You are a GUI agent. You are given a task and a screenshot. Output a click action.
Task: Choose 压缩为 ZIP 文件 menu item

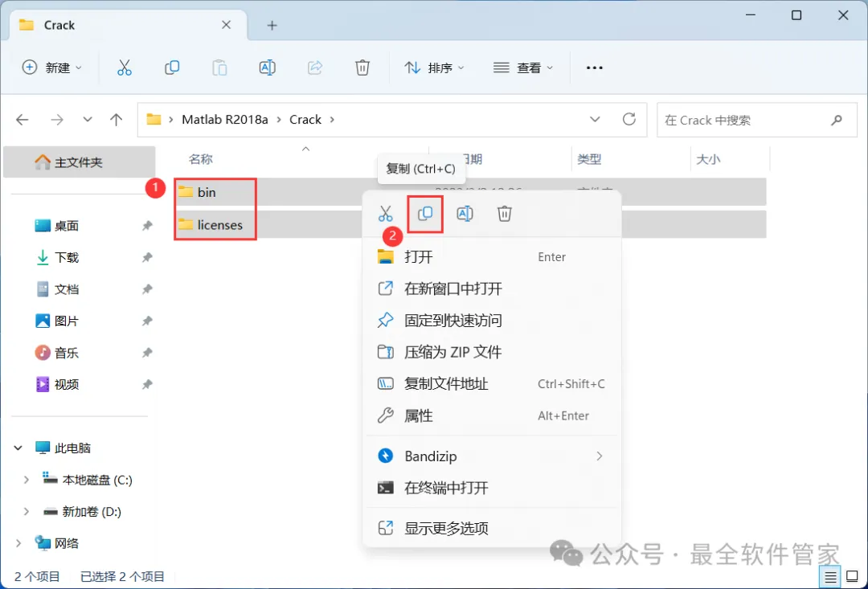pos(492,352)
